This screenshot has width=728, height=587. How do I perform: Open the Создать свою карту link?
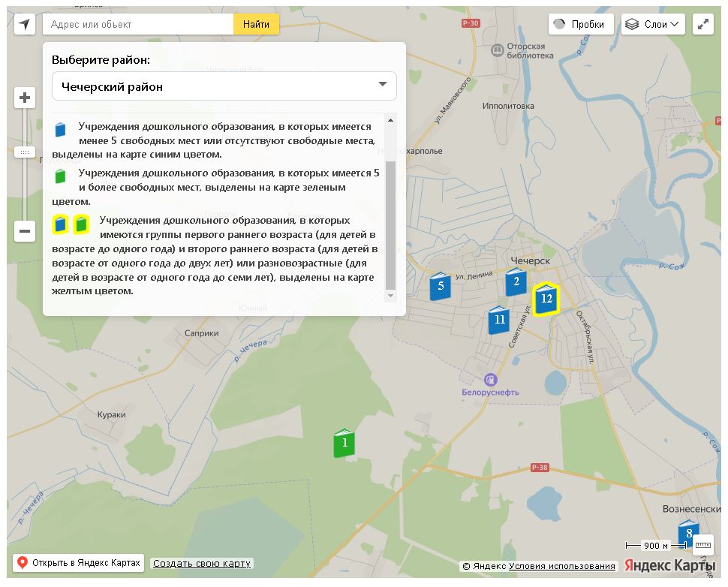(x=202, y=564)
